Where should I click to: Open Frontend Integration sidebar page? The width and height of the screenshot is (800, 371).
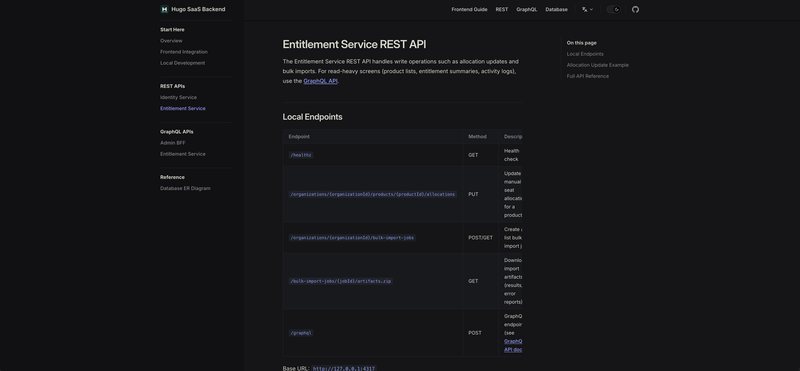click(x=184, y=52)
